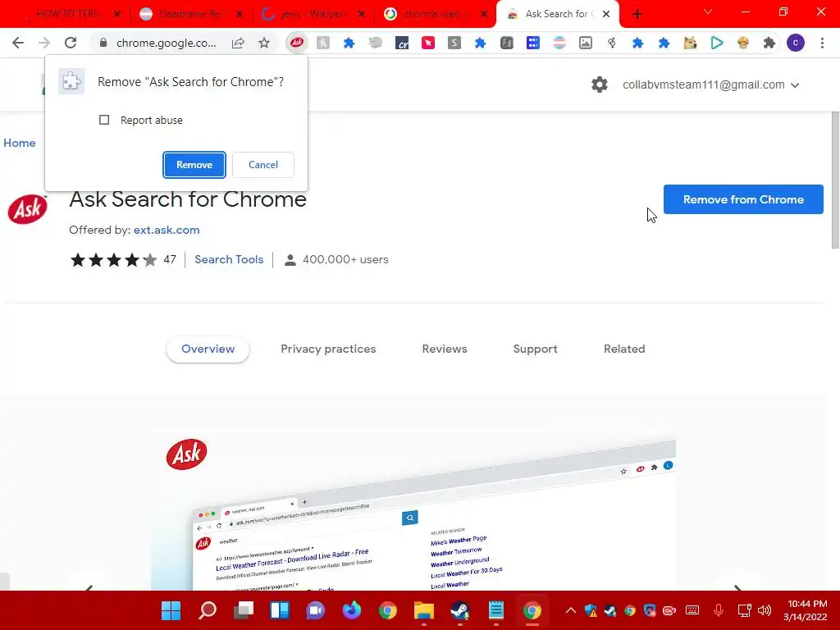Open a new browser tab
Screen dimensions: 840x630
637,14
